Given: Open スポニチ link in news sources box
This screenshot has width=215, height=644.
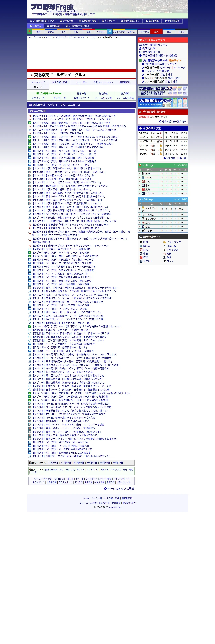Looking at the screenshot, I should 69,479.
